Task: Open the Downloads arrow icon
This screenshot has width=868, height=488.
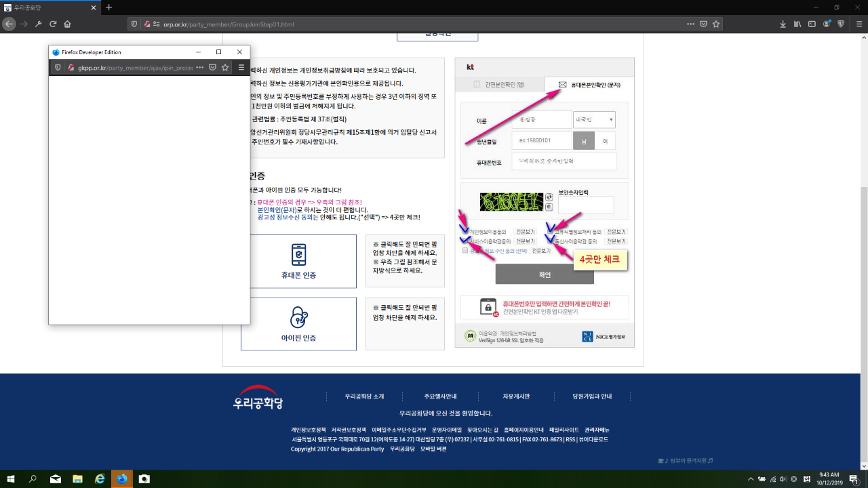Action: (x=783, y=24)
